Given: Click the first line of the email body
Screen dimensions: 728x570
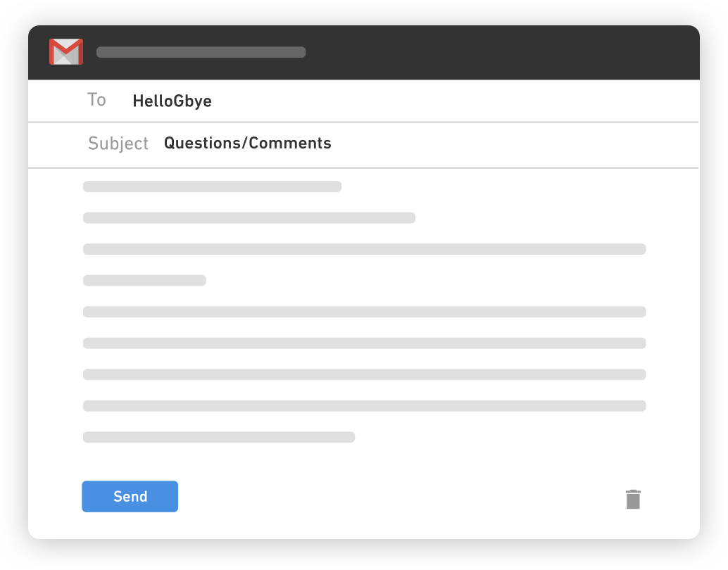Looking at the screenshot, I should pyautogui.click(x=211, y=186).
